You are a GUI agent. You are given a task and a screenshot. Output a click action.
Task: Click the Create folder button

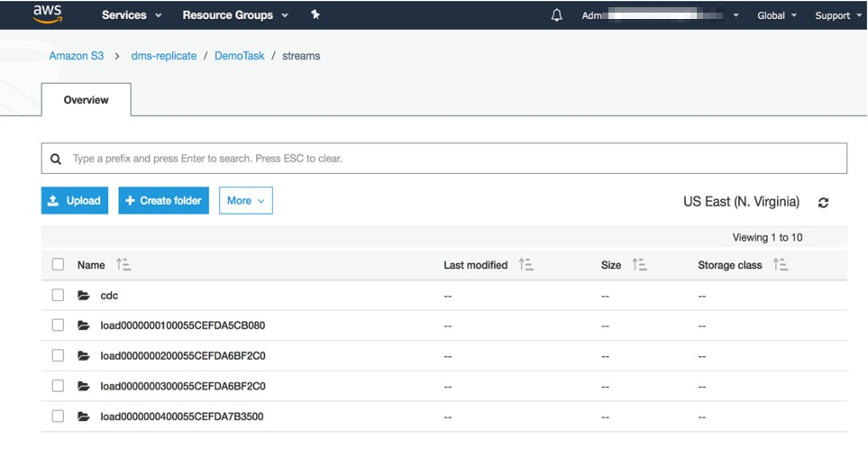coord(164,200)
